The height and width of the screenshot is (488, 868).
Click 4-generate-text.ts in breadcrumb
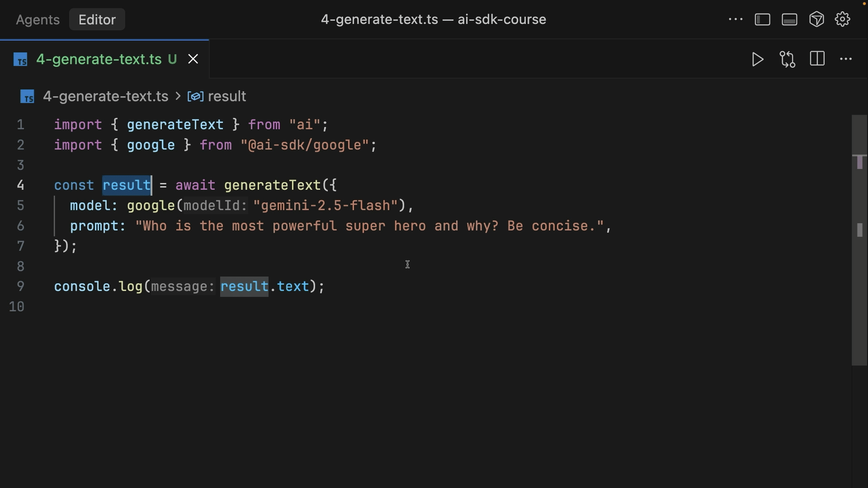tap(105, 96)
